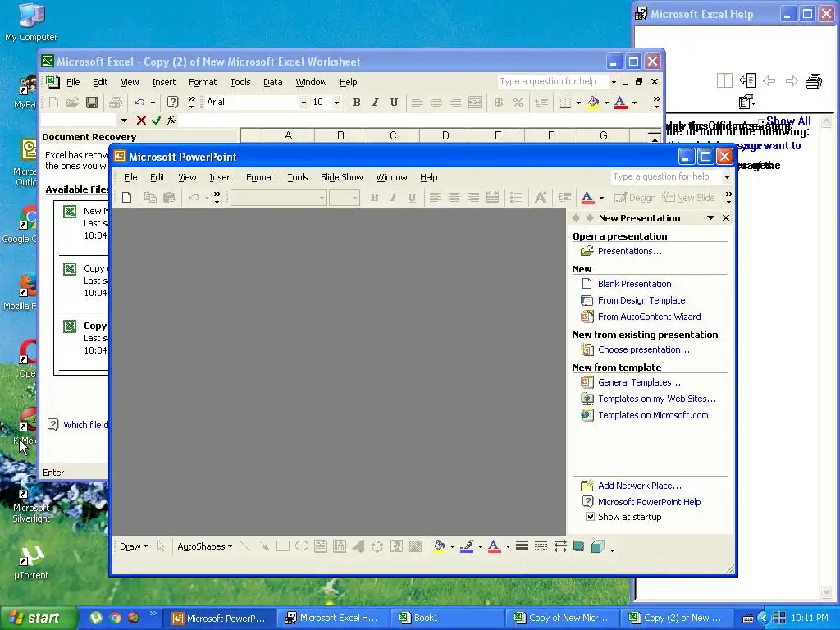This screenshot has height=630, width=840.
Task: Open Excel font size dropdown showing 10
Action: point(336,103)
